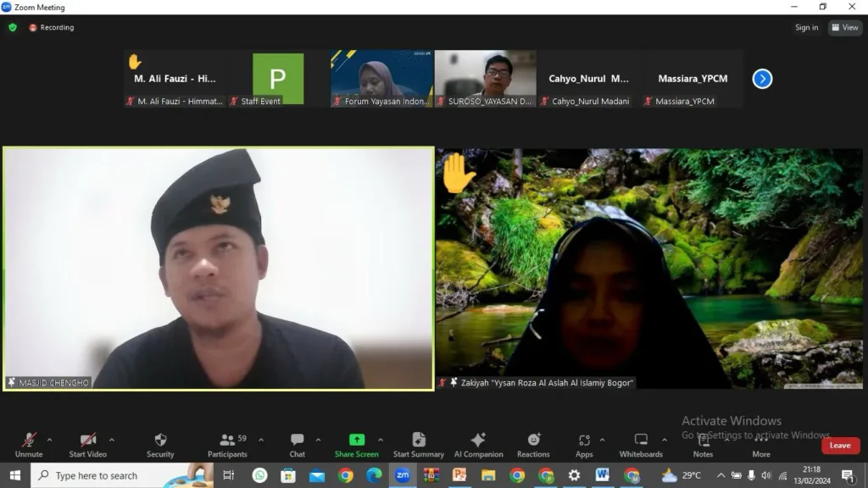Click the green encryption shield icon
This screenshot has height=488, width=868.
[13, 27]
